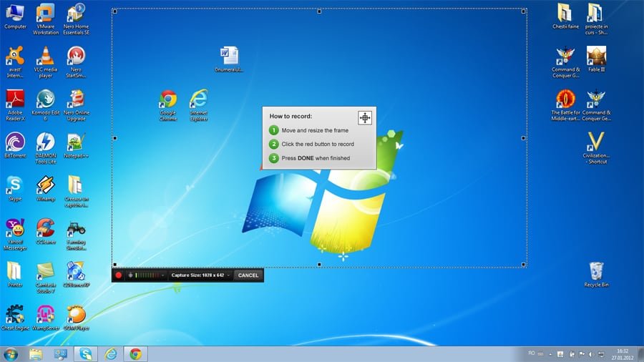Open the Windows Start menu
The image size is (644, 362).
(x=11, y=354)
